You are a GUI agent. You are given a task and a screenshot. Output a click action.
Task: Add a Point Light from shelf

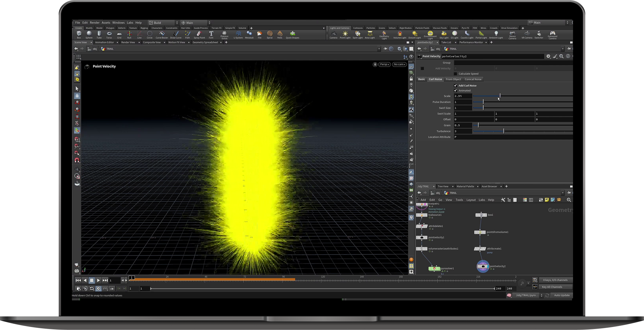pyautogui.click(x=345, y=34)
